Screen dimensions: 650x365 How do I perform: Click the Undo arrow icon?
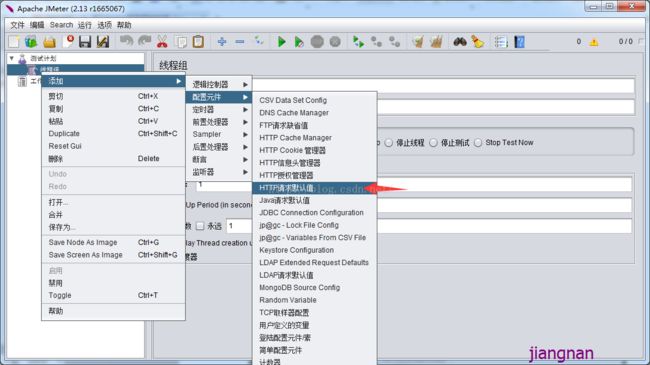[126, 41]
